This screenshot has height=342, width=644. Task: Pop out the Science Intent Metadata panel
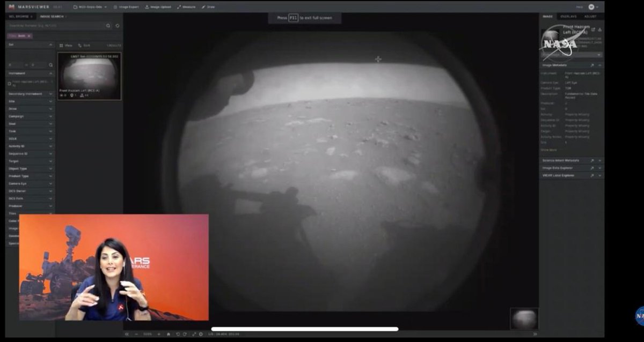(592, 160)
